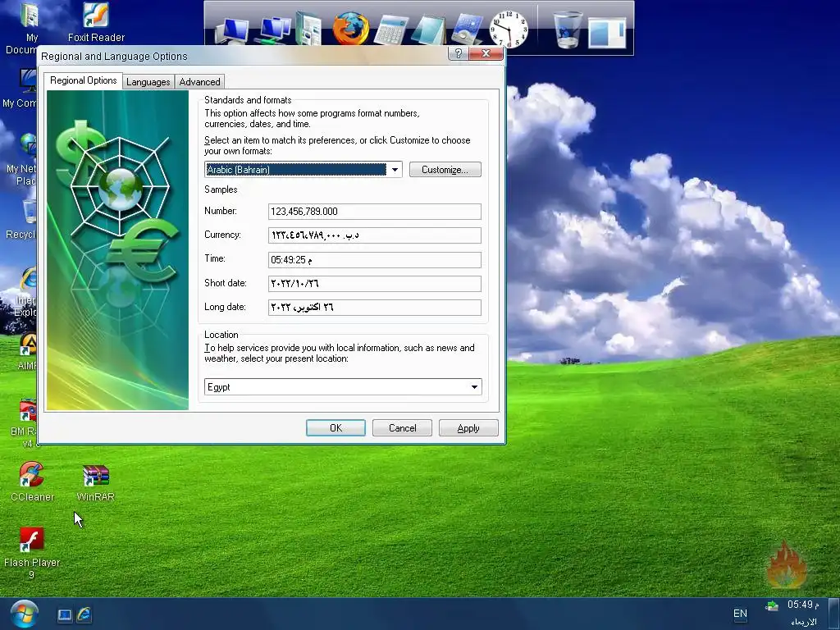Viewport: 840px width, 630px height.
Task: Click the Apply button
Action: click(468, 428)
